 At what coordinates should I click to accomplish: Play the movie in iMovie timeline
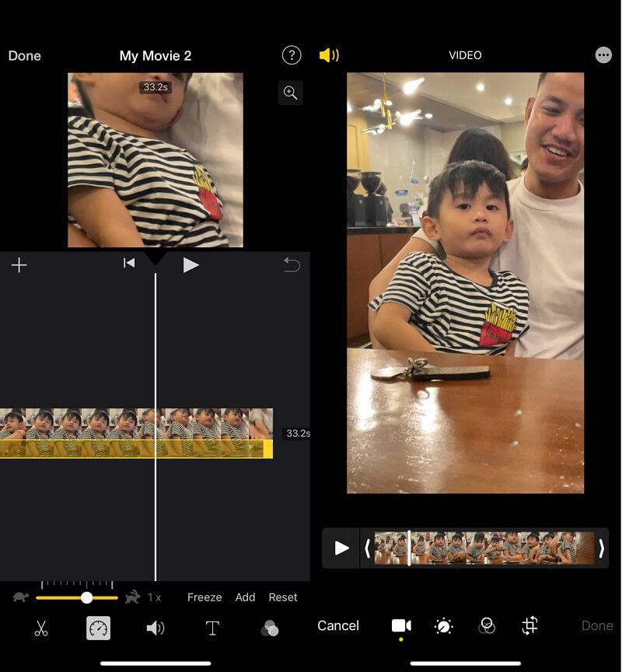190,265
